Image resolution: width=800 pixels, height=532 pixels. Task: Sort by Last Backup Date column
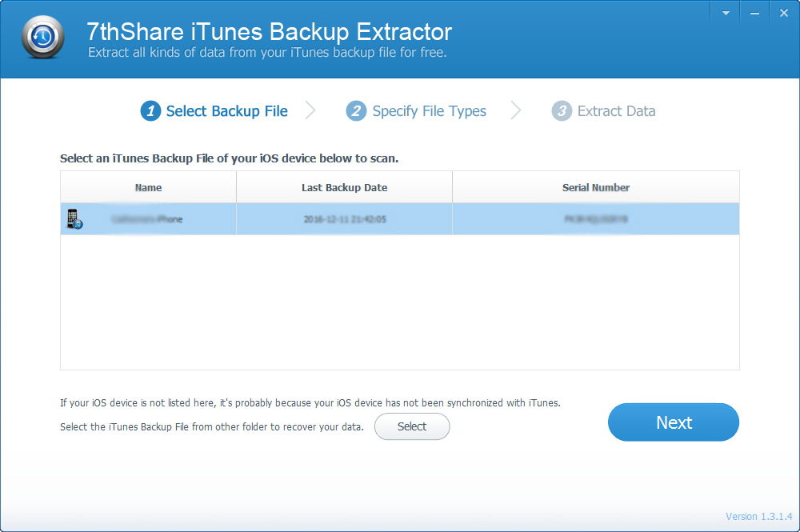pos(344,187)
